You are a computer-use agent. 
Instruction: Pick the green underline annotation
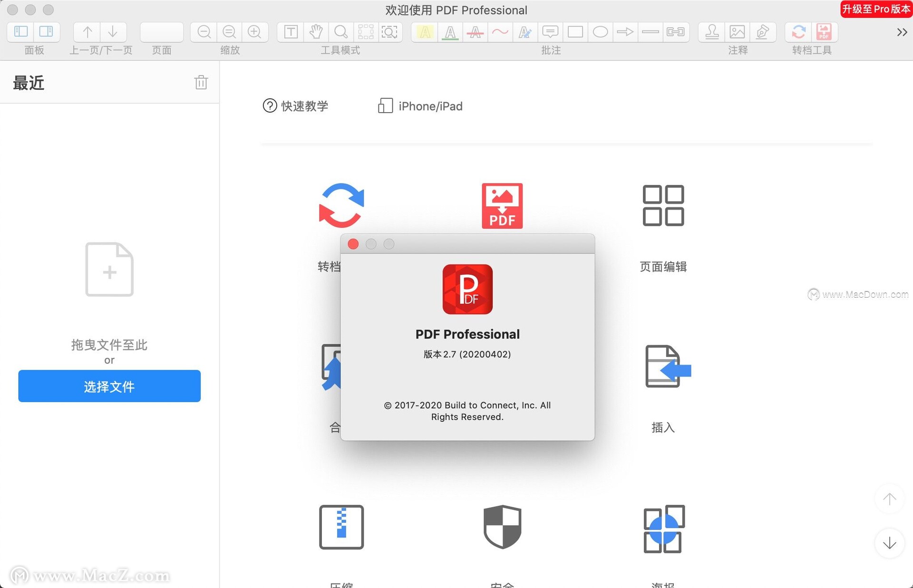[x=450, y=32]
